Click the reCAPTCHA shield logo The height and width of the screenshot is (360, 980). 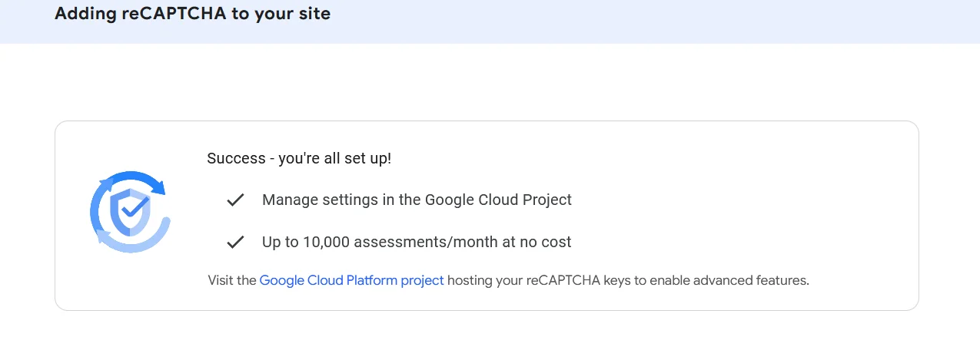pos(129,211)
